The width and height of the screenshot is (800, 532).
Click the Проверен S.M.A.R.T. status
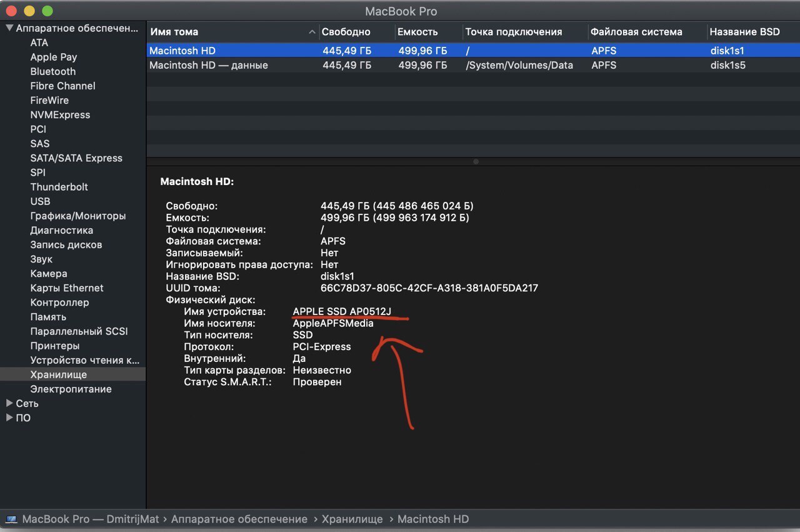(317, 381)
